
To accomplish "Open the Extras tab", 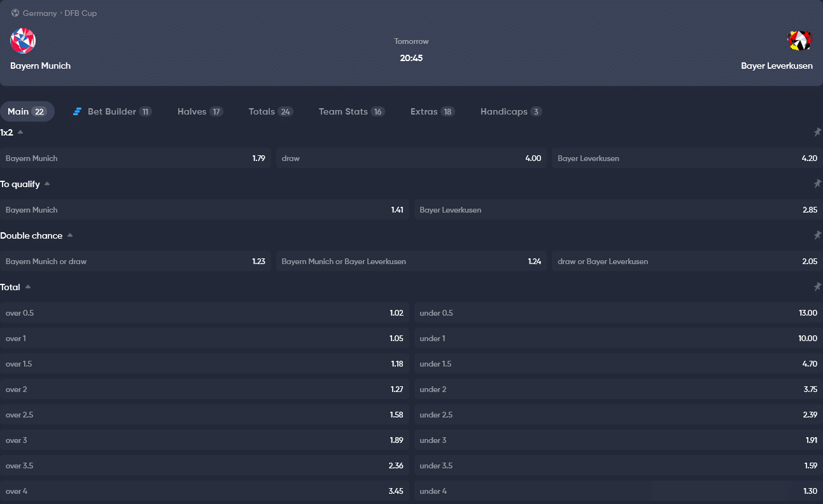I will (x=432, y=111).
